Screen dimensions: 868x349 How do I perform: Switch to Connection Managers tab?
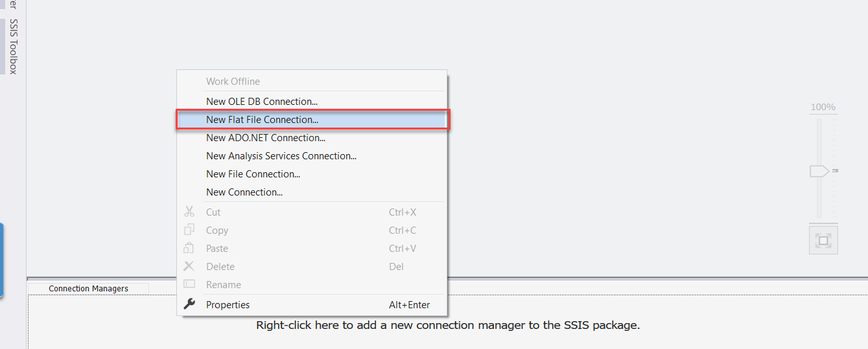click(88, 289)
